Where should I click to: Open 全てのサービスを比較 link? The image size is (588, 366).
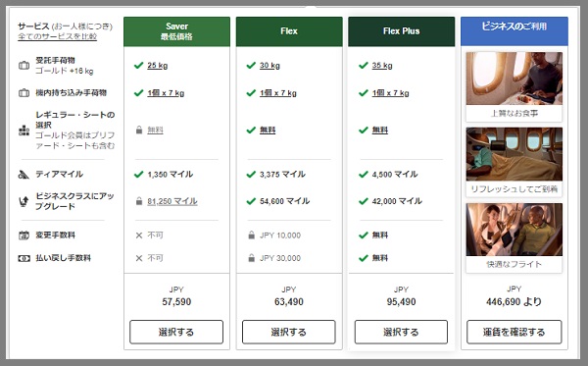coord(58,36)
